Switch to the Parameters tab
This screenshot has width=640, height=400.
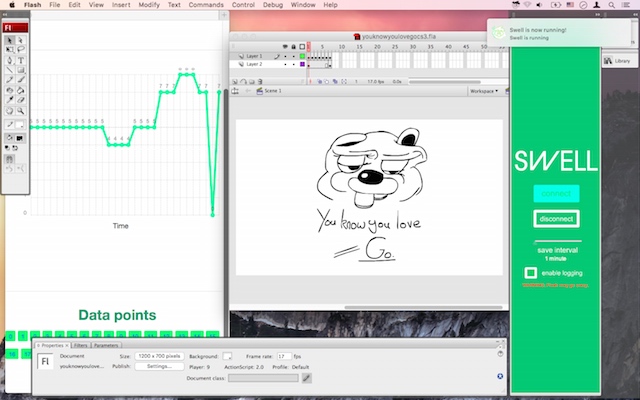point(106,345)
